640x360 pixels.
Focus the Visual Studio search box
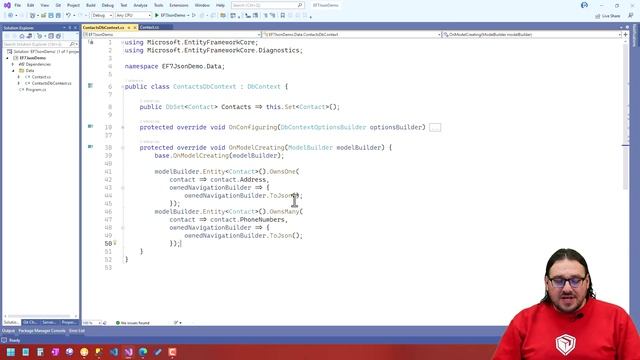pos(267,5)
